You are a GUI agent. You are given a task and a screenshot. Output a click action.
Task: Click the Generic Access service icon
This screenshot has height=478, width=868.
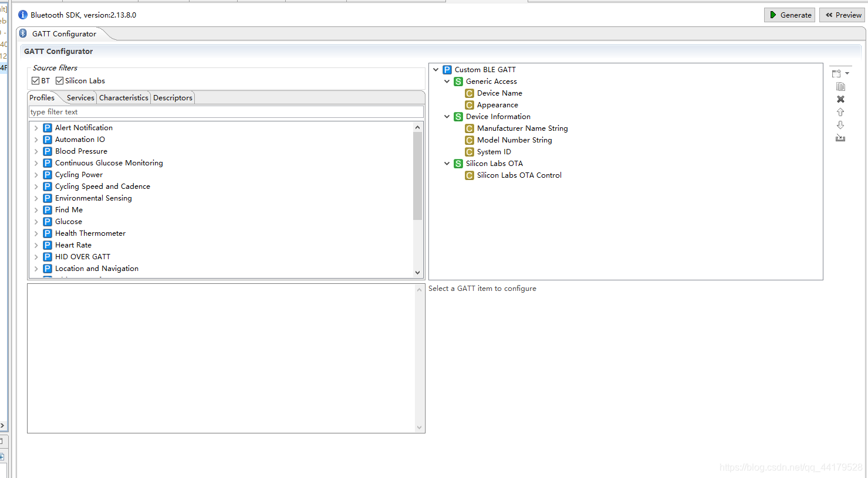[458, 82]
